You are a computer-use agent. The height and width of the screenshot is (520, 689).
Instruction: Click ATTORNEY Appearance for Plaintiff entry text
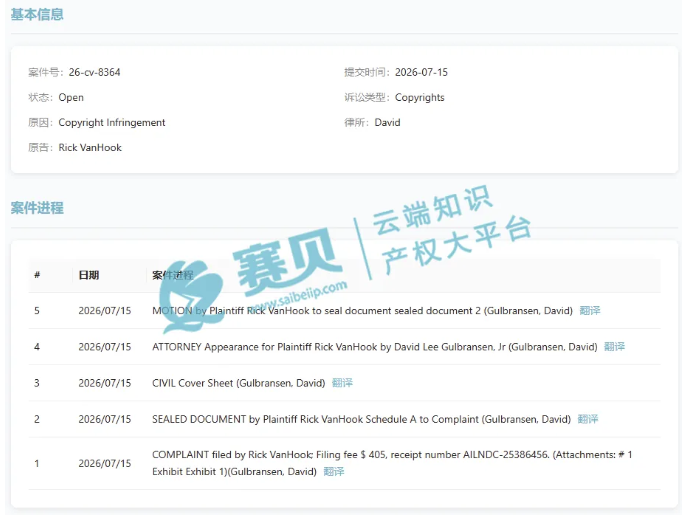(x=375, y=347)
